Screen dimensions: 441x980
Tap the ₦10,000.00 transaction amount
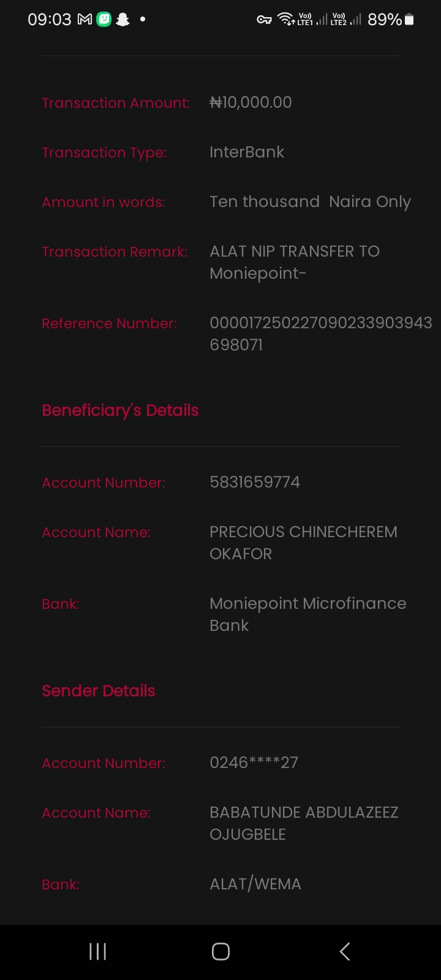[251, 102]
